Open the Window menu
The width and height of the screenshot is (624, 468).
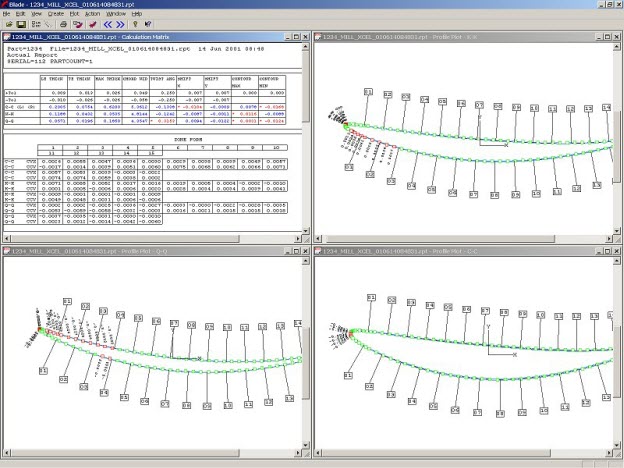tap(116, 14)
